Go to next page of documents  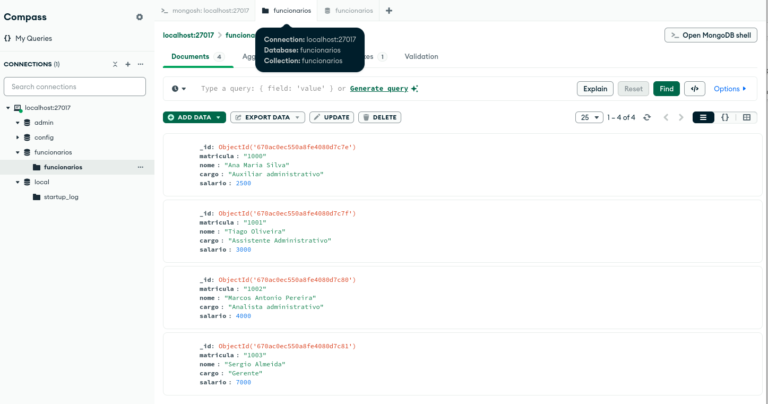tap(681, 117)
